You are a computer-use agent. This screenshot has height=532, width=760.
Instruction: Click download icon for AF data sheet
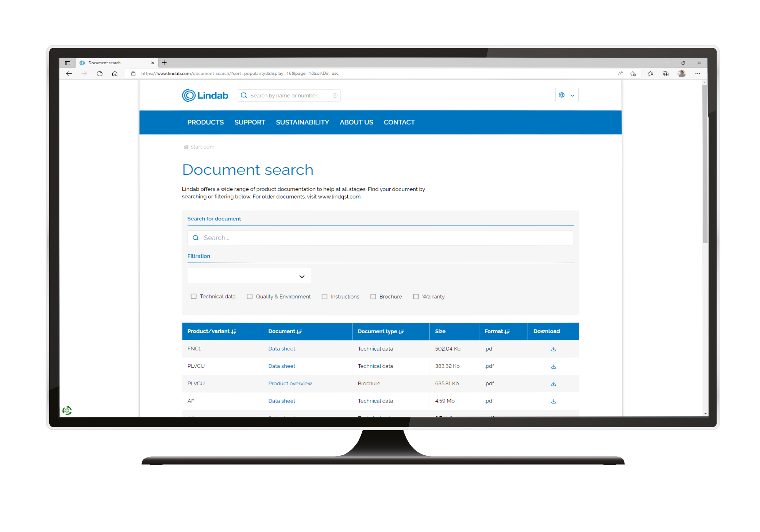tap(553, 401)
